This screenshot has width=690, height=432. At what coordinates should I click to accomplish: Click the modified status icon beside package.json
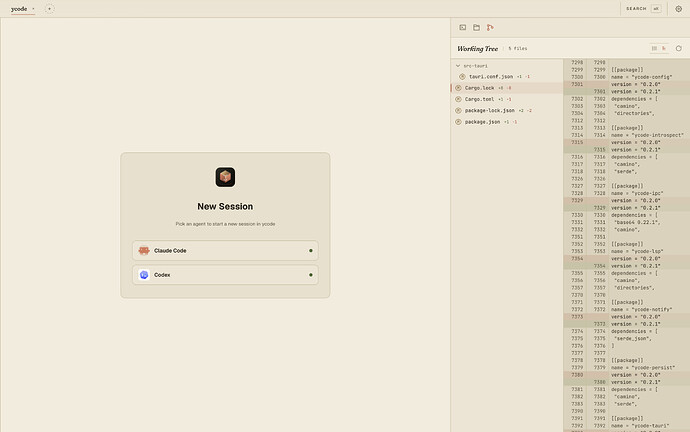[458, 122]
